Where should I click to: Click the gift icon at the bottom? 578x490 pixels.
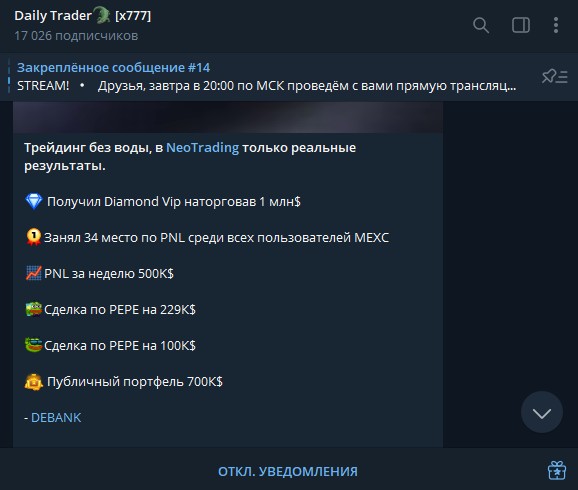(x=556, y=470)
